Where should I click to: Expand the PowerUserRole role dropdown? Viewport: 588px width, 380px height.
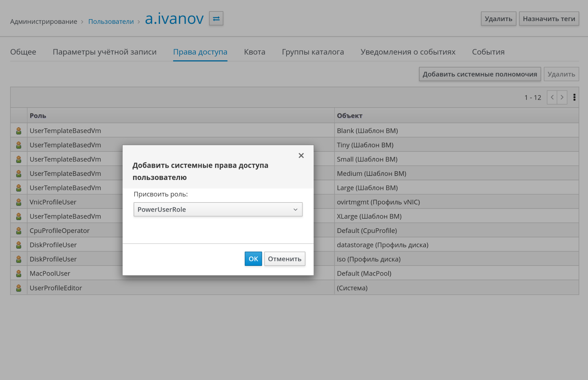218,209
